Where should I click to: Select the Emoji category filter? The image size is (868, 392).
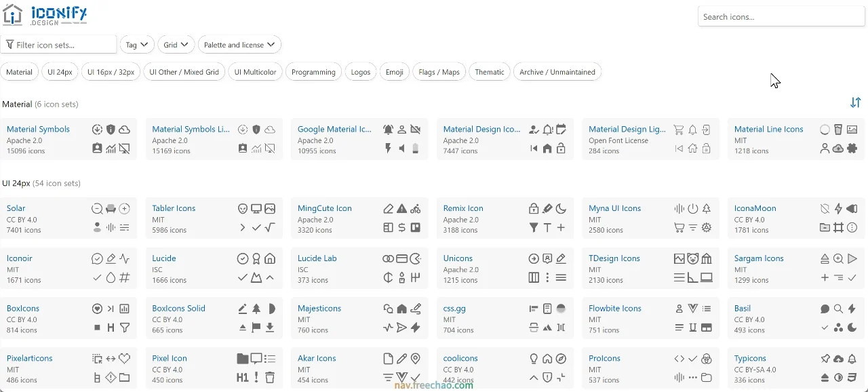coord(395,72)
